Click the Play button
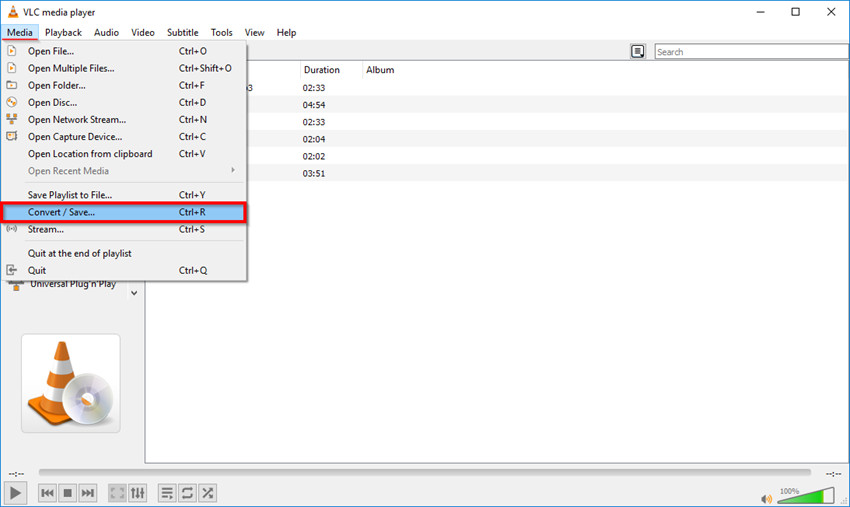The width and height of the screenshot is (850, 507). pos(15,493)
